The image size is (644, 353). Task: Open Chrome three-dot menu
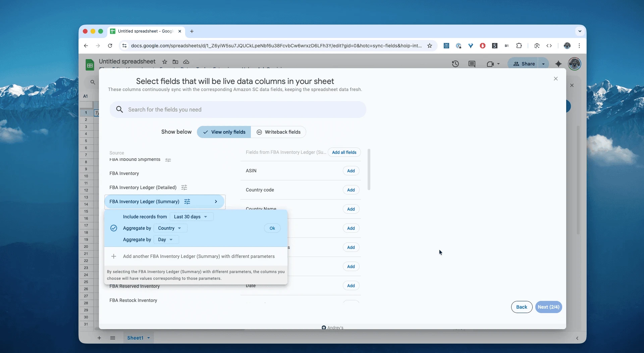click(579, 46)
